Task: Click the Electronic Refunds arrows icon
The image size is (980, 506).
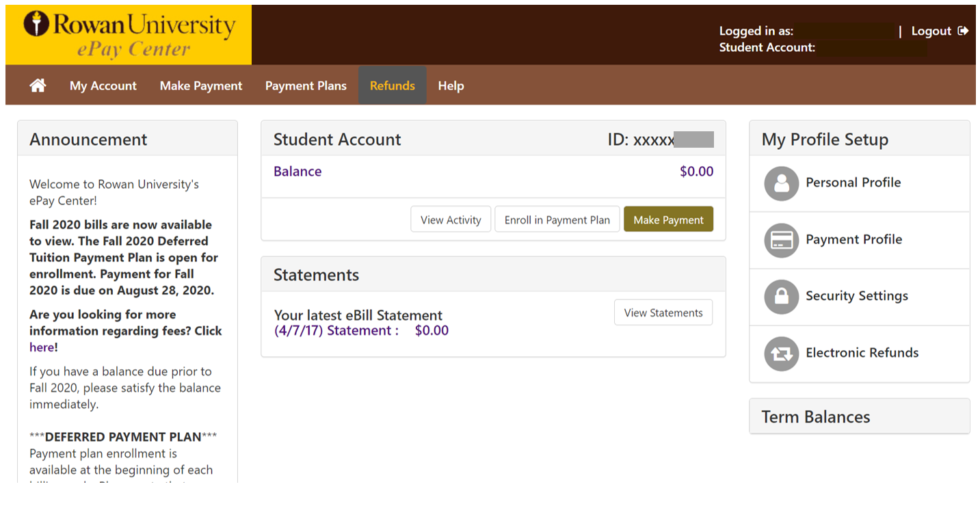Action: tap(781, 354)
